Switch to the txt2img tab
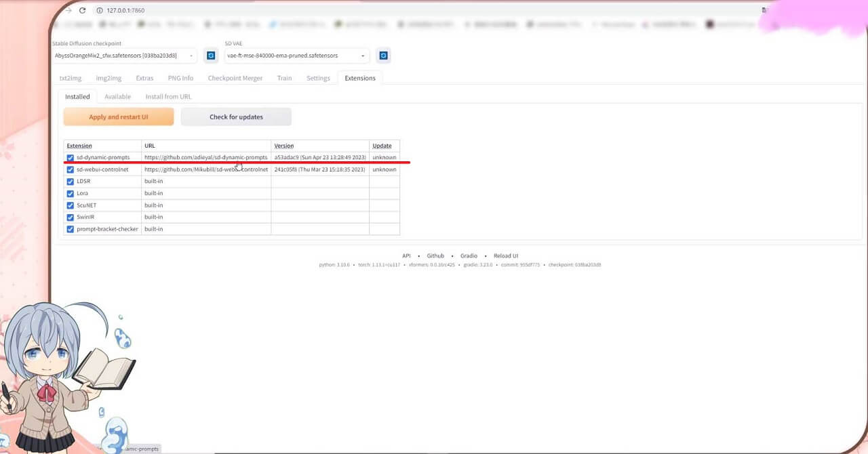The height and width of the screenshot is (454, 868). pos(71,78)
